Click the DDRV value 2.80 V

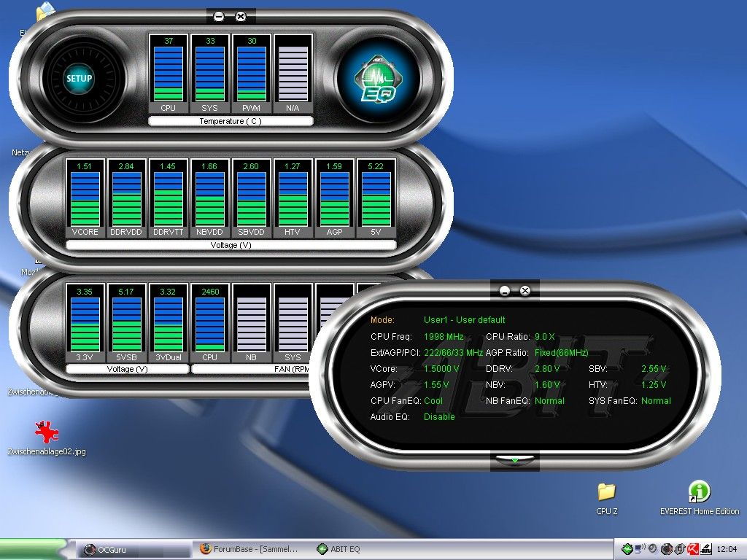point(547,369)
